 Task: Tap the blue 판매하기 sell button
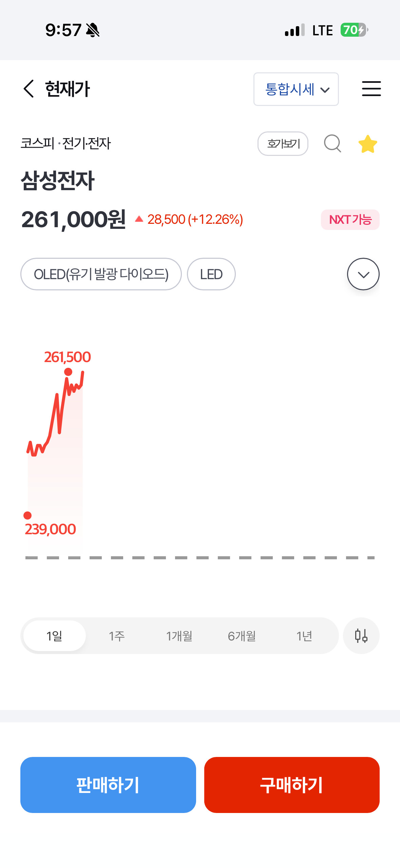pyautogui.click(x=108, y=785)
